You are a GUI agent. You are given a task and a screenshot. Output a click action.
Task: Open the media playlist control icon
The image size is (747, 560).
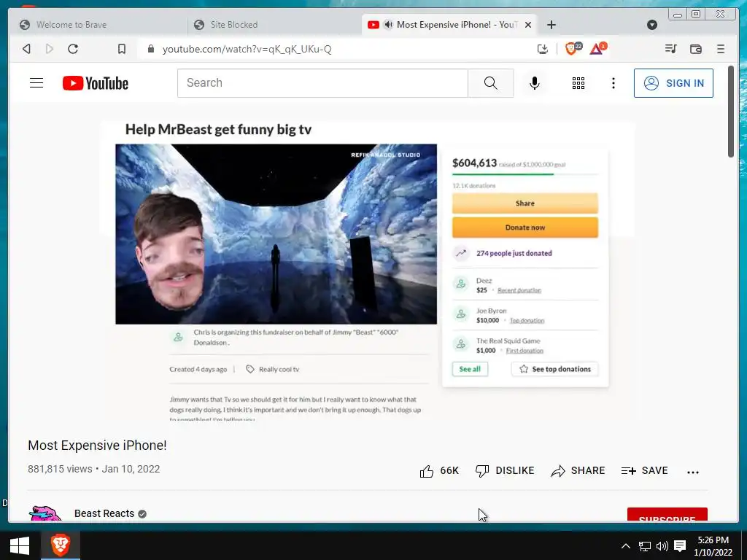coord(671,49)
